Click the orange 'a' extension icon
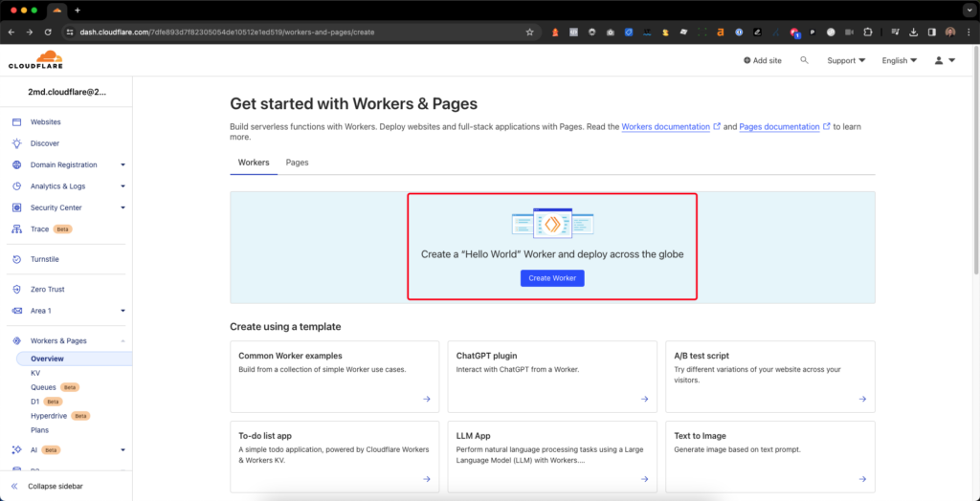Viewport: 980px width, 501px height. [720, 32]
